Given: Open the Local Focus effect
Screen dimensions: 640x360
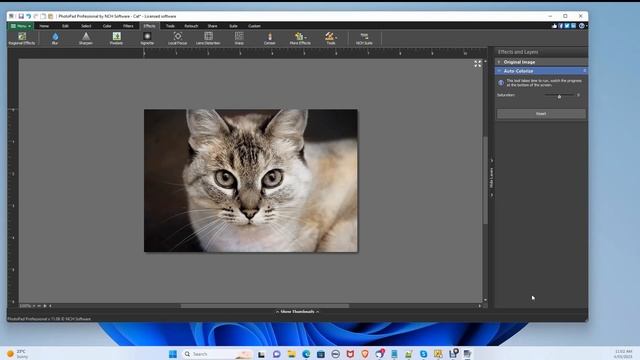Looking at the screenshot, I should point(178,38).
